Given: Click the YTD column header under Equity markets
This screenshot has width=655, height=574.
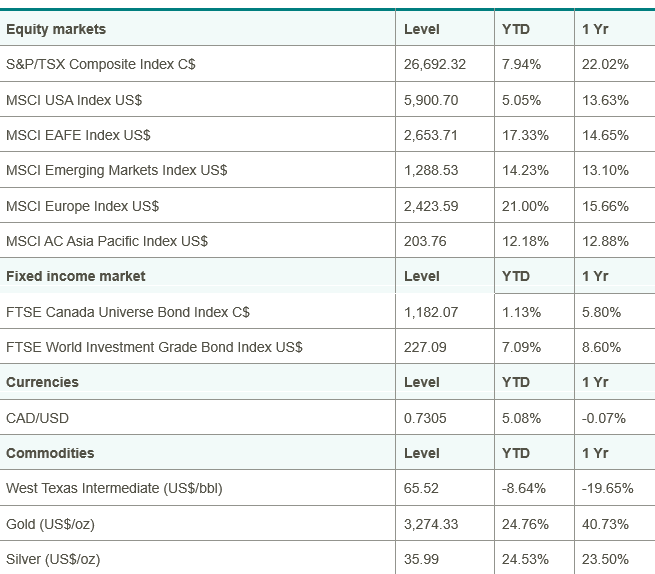Looking at the screenshot, I should click(516, 29).
